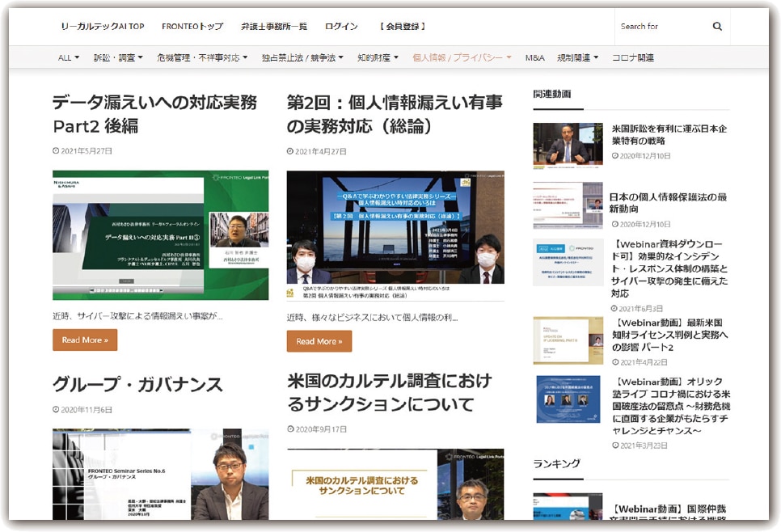
Task: Open 米国のカルテル調査におけるサンクション article title
Action: pos(390,392)
